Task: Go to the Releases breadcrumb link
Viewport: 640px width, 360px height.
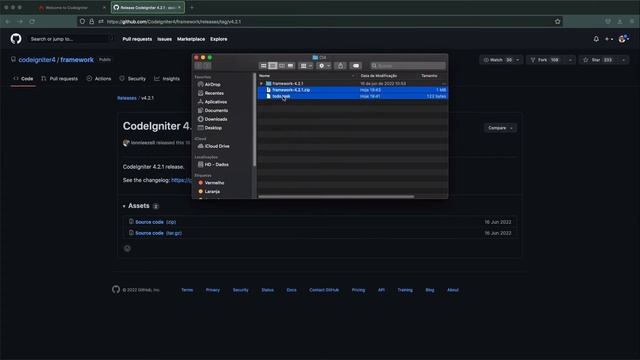Action: pyautogui.click(x=127, y=98)
